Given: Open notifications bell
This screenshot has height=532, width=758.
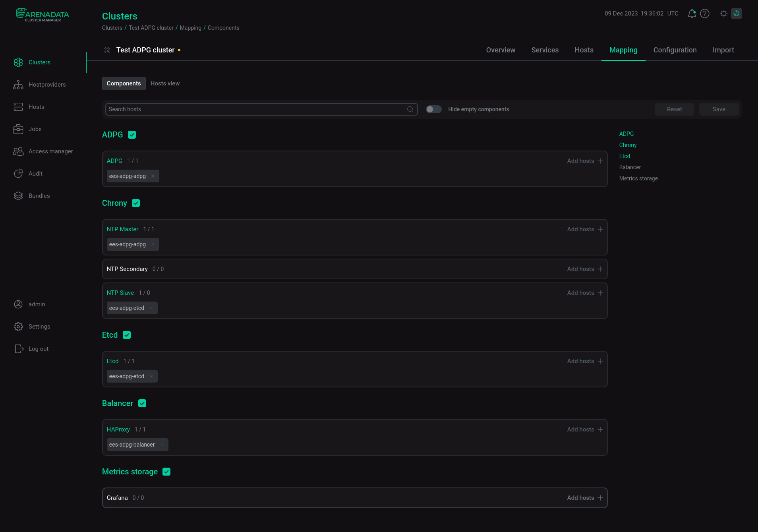Looking at the screenshot, I should pyautogui.click(x=692, y=14).
